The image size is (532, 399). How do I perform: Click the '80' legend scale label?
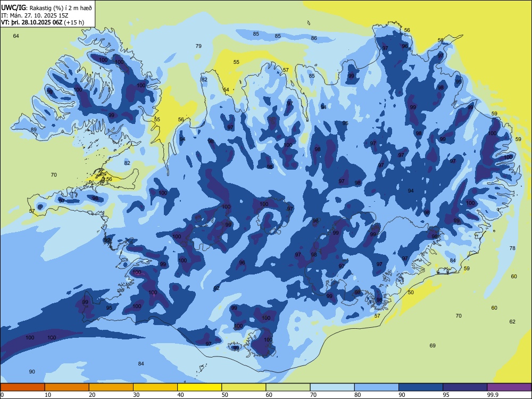(358, 395)
